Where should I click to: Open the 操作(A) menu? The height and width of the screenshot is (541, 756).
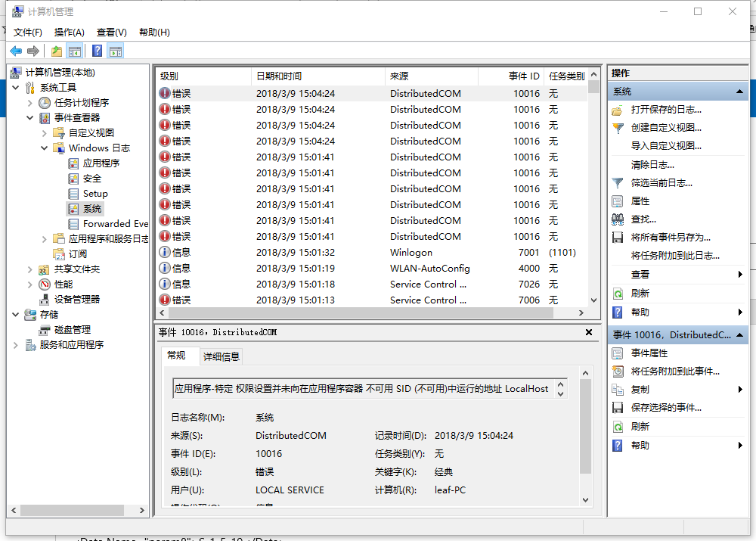click(69, 32)
